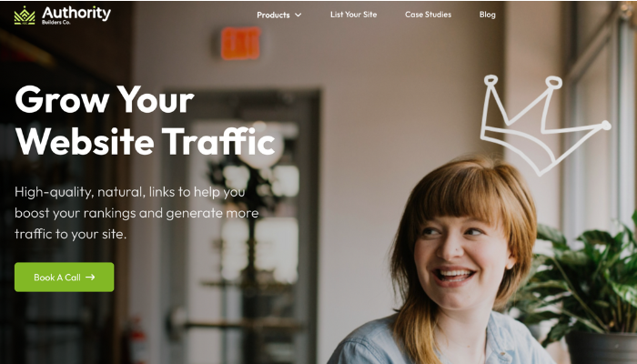This screenshot has height=364, width=637.
Task: Go to List Your Site page
Action: pyautogui.click(x=353, y=15)
